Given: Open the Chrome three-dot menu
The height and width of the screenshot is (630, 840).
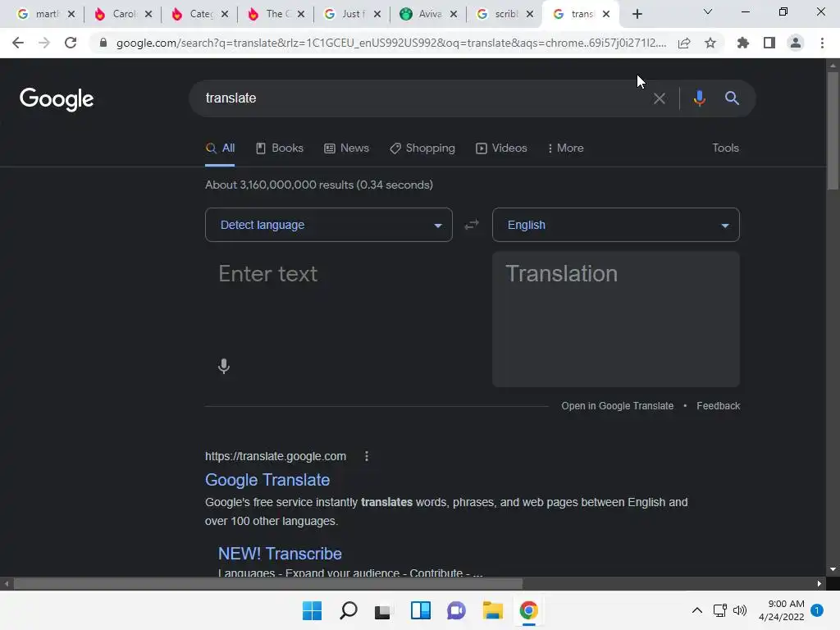Looking at the screenshot, I should point(822,43).
